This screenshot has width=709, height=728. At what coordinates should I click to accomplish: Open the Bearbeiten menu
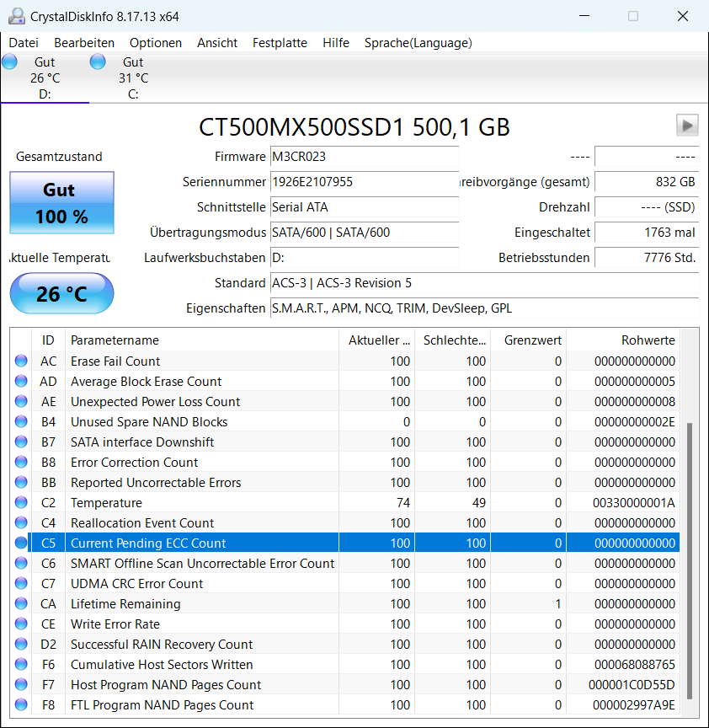coord(84,43)
